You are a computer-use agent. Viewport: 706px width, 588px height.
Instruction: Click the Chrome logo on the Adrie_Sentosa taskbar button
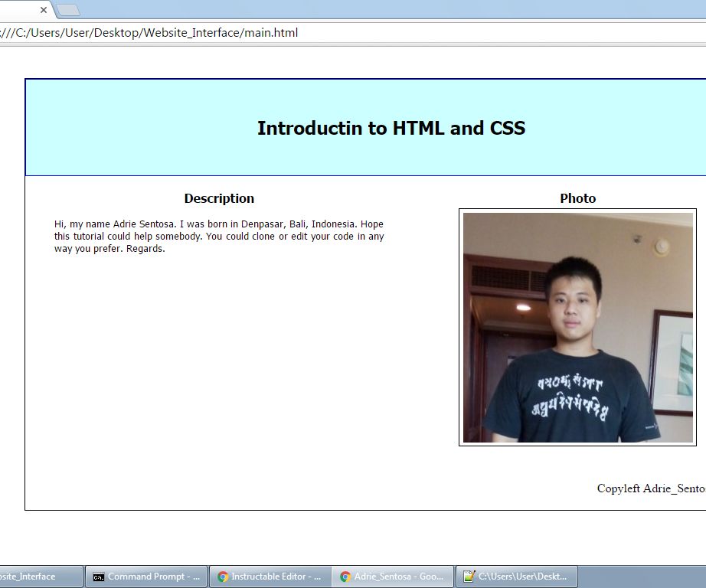tap(345, 576)
